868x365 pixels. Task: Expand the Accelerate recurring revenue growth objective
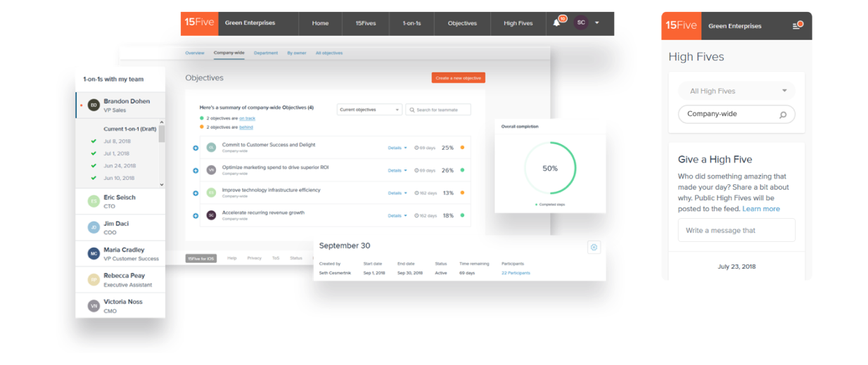pyautogui.click(x=196, y=215)
